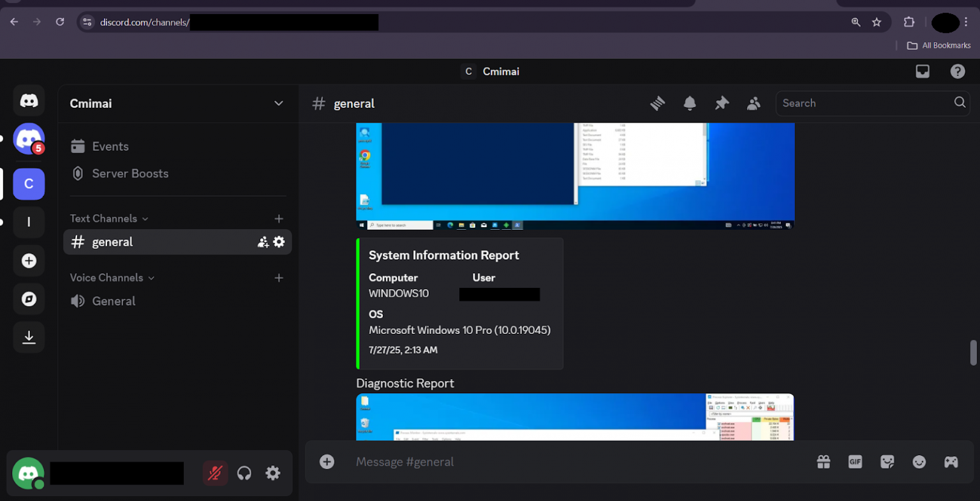Click the Help question mark icon

(x=958, y=71)
